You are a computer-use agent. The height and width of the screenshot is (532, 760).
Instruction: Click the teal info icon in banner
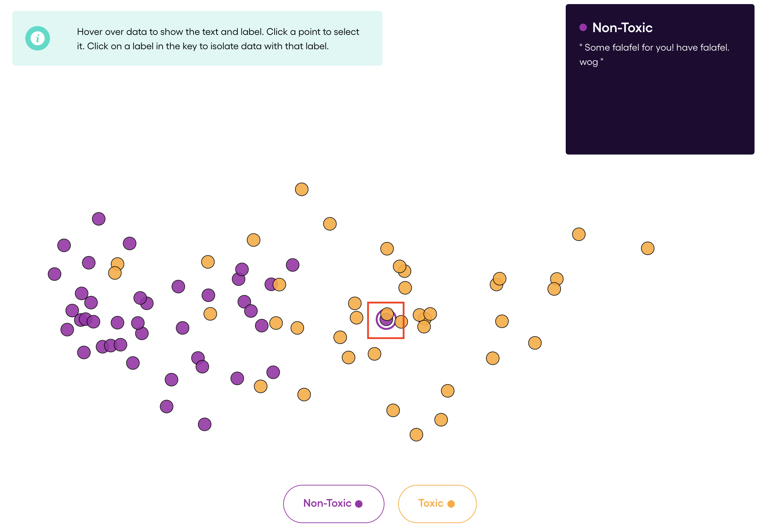(x=38, y=38)
